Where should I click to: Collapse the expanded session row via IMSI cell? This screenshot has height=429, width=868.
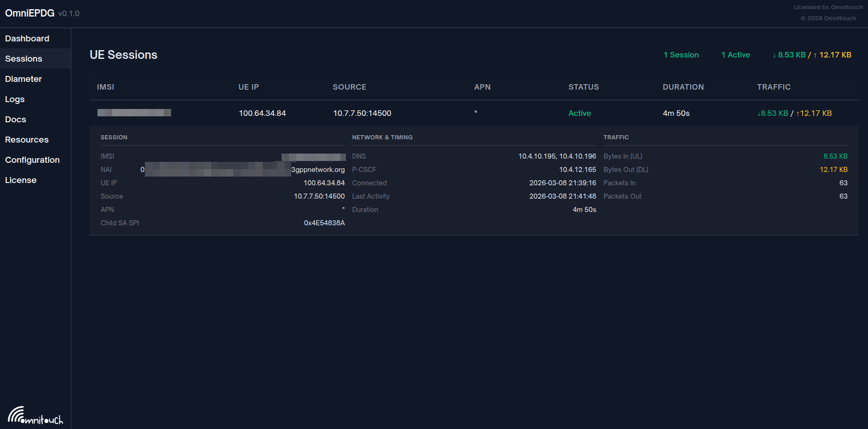tap(134, 113)
